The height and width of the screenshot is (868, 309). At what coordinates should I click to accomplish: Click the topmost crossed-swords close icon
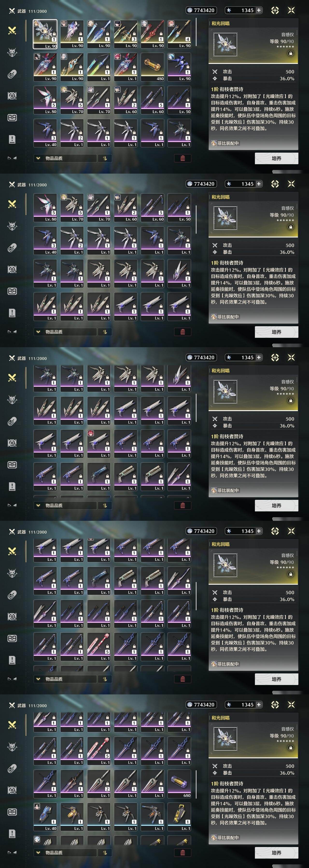pos(291,10)
